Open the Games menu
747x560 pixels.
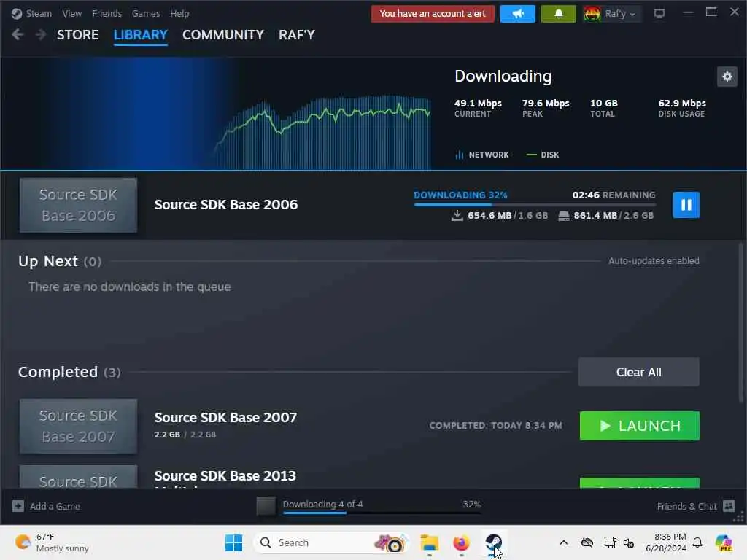coord(146,13)
